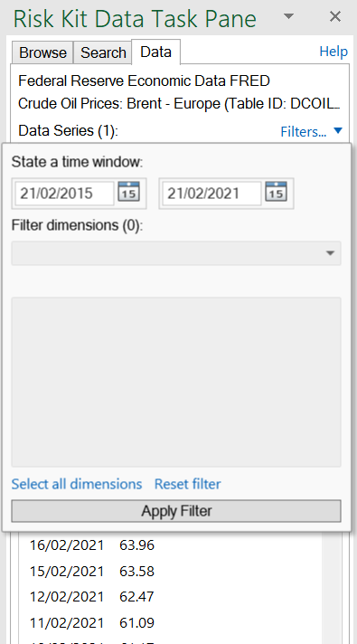Open the task pane options arrow
This screenshot has width=357, height=644.
coord(289,16)
